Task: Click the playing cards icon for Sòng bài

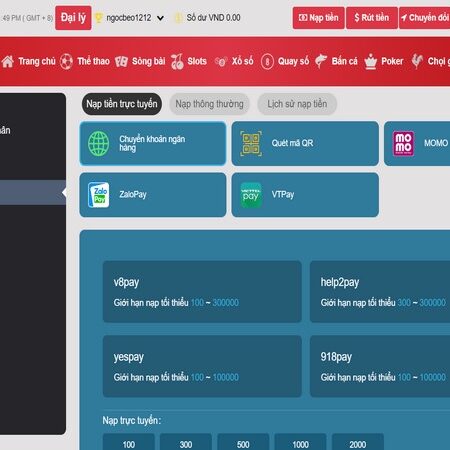Action: [121, 61]
